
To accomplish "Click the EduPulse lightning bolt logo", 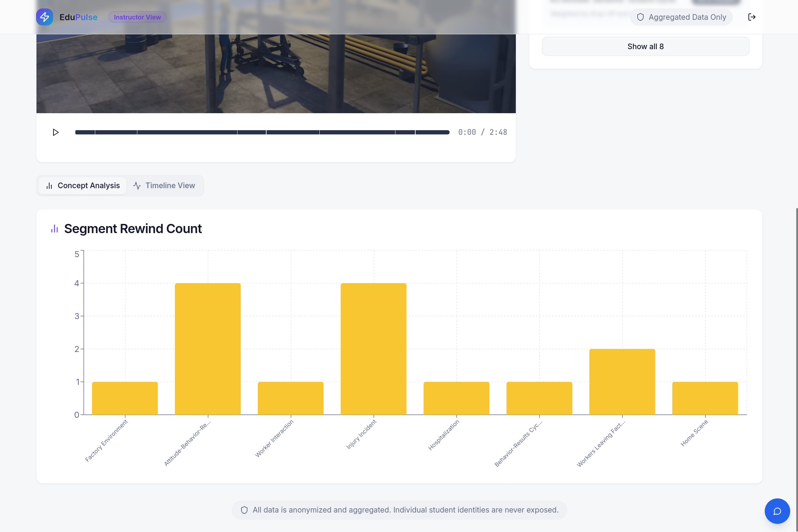I will 45,17.
